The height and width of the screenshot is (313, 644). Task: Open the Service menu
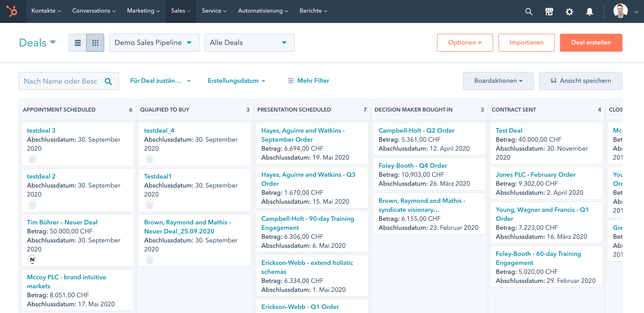(214, 11)
